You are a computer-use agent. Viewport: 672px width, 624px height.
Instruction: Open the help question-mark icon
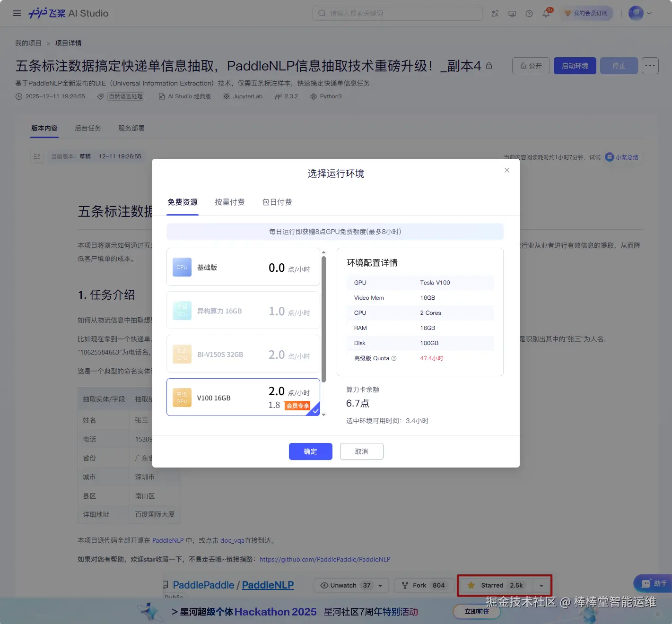coord(529,13)
